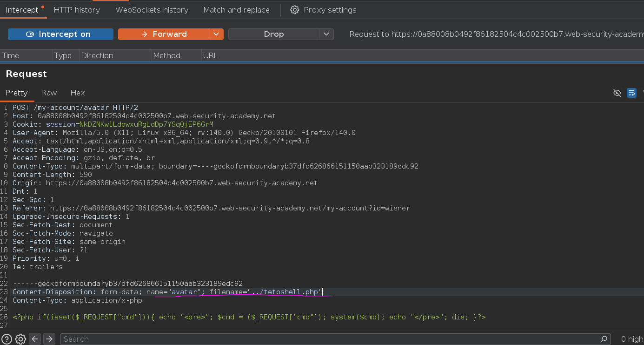Viewport: 644px width, 345px height.
Task: Toggle line wrap icon in request editor
Action: [x=631, y=93]
